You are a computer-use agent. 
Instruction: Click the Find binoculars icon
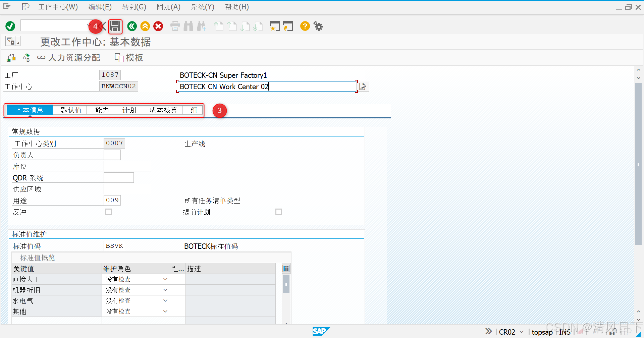point(189,26)
